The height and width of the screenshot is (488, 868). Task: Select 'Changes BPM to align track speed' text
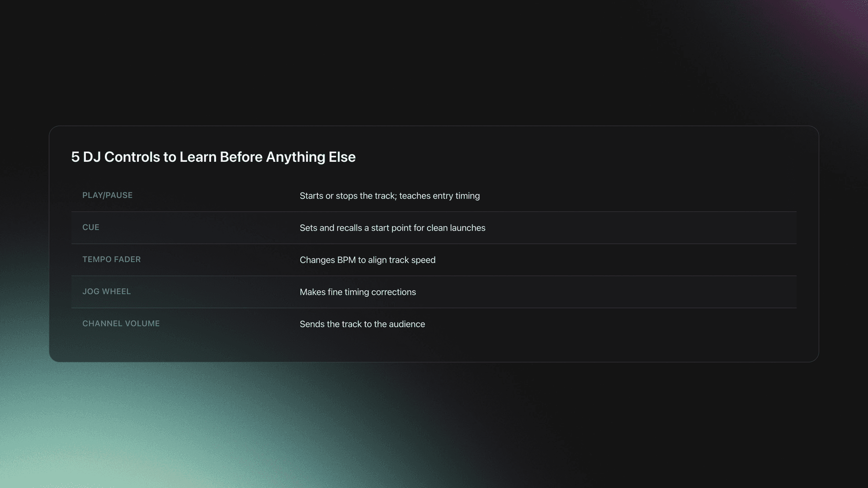367,260
